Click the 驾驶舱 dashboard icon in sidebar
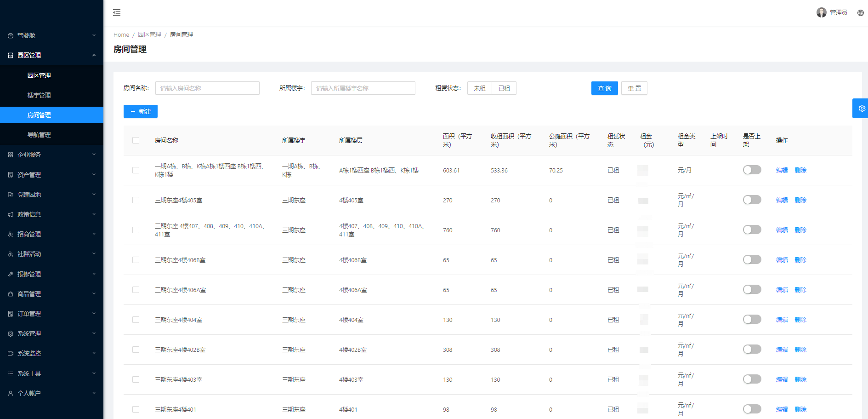This screenshot has height=419, width=868. pyautogui.click(x=11, y=35)
